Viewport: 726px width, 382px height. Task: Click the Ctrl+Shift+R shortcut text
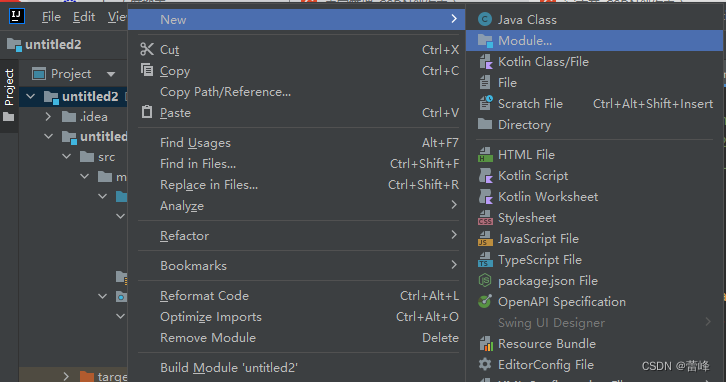[423, 185]
